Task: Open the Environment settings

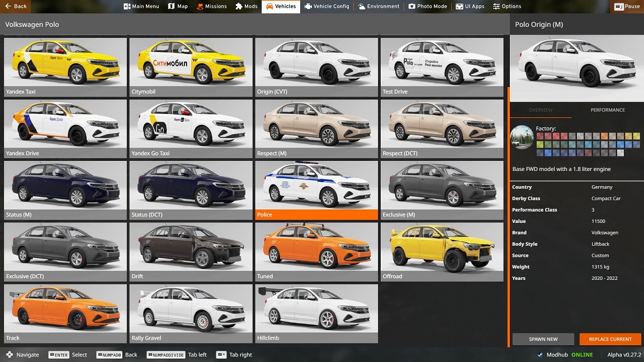Action: point(379,6)
